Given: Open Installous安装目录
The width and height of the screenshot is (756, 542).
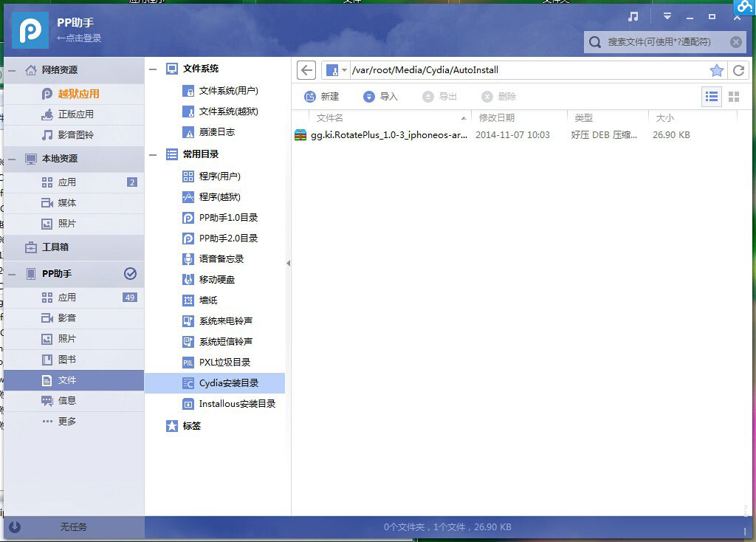Looking at the screenshot, I should [x=229, y=404].
